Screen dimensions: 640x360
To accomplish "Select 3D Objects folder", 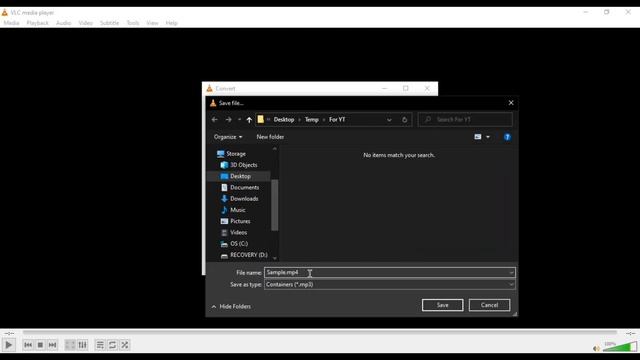I will pyautogui.click(x=243, y=165).
